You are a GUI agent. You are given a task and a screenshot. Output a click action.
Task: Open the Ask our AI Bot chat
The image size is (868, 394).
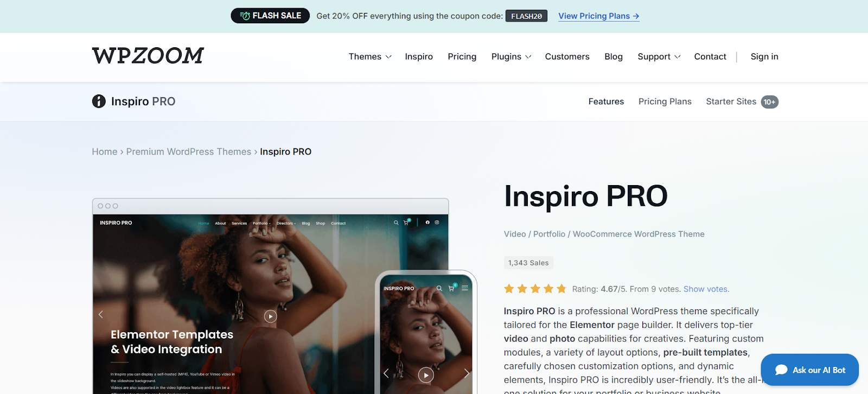(810, 370)
